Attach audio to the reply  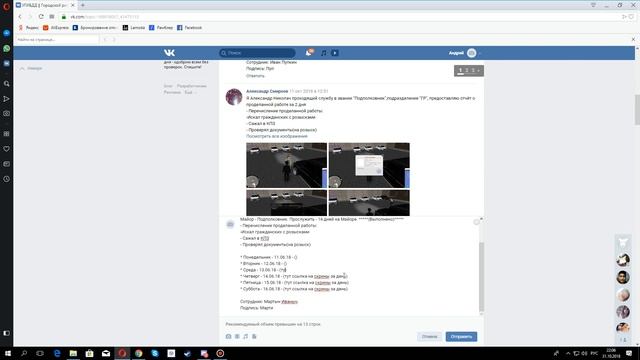click(x=245, y=336)
